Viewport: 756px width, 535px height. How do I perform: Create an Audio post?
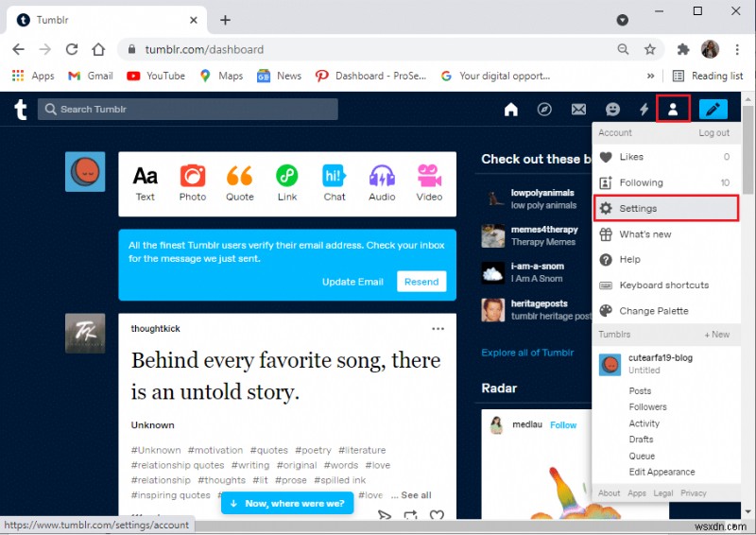pos(382,183)
